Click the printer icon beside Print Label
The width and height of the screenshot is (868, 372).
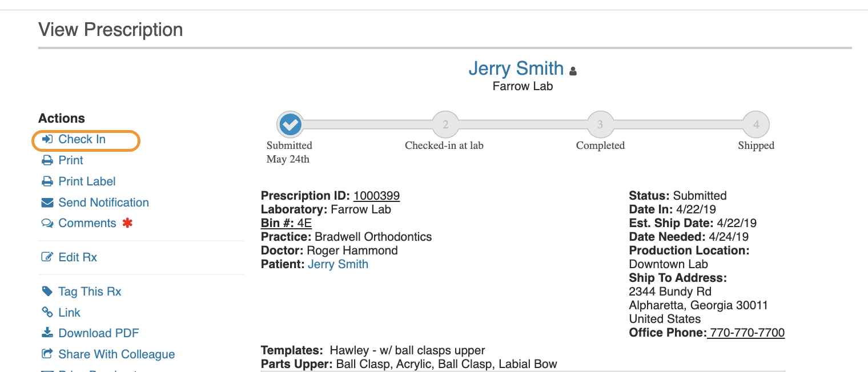click(47, 181)
